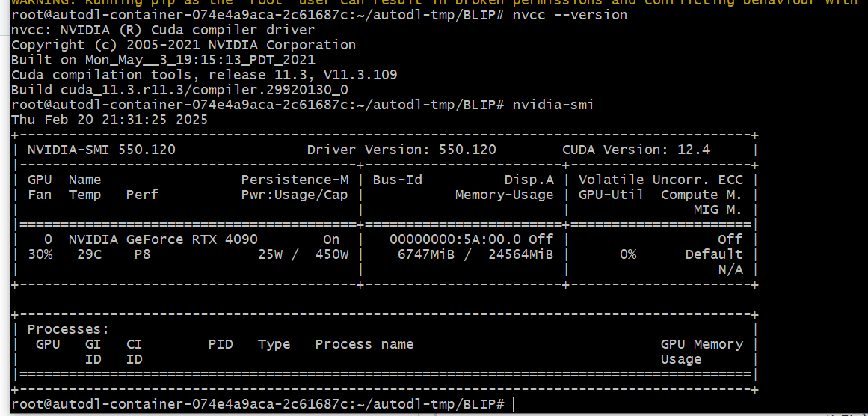Click the yellow pip WARNING line at top
The image size is (868, 416).
pyautogui.click(x=434, y=2)
